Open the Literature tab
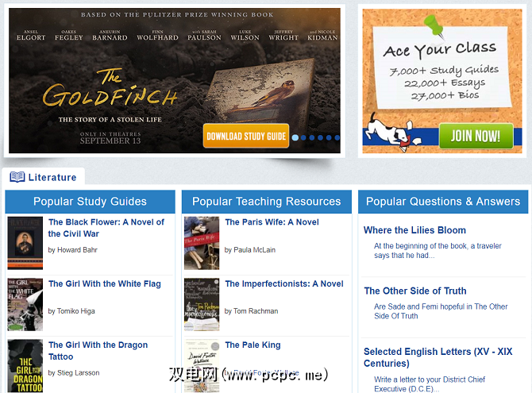 click(44, 177)
